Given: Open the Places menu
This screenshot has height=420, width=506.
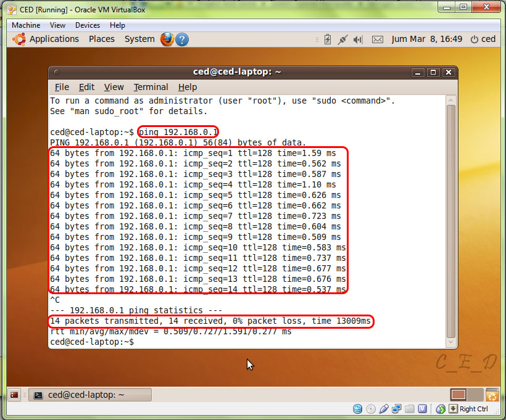Looking at the screenshot, I should 102,39.
